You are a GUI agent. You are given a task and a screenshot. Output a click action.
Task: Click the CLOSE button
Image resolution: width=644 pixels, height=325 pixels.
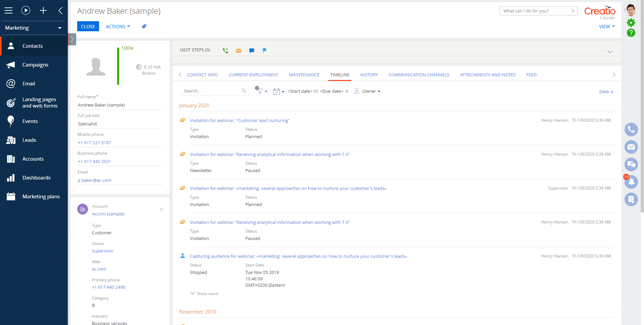(x=88, y=27)
